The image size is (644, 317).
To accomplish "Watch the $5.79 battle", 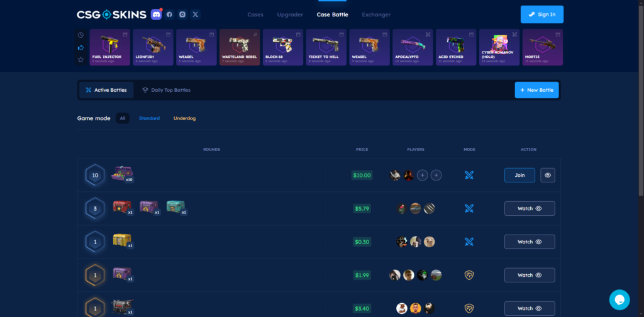I will (x=530, y=209).
